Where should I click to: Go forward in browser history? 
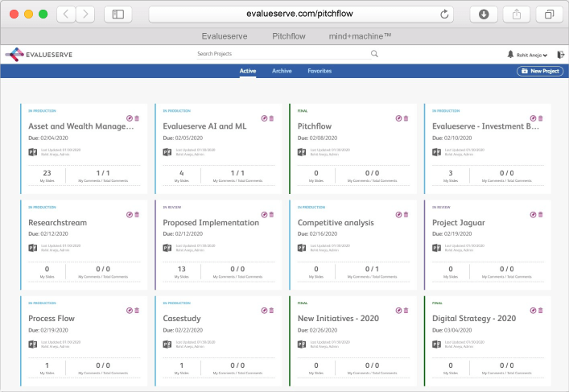coord(85,14)
